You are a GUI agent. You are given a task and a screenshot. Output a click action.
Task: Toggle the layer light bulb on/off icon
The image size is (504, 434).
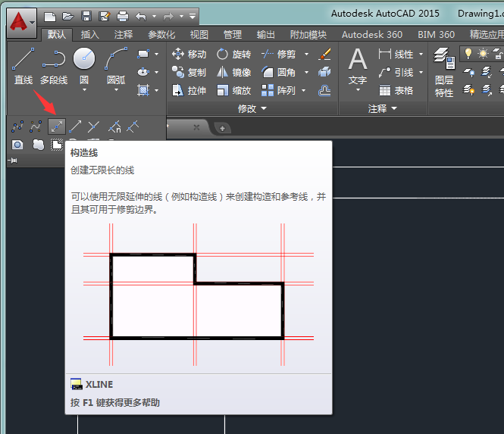[468, 53]
